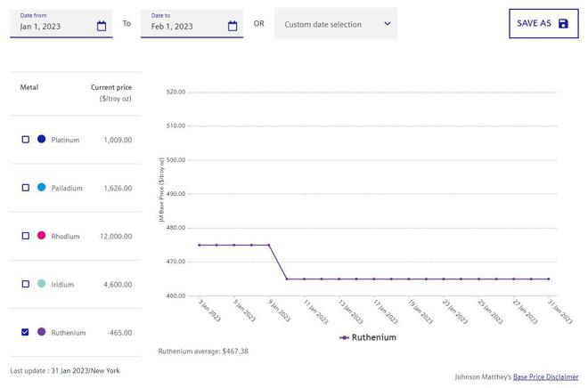The image size is (588, 388).
Task: Click the light blue Palladium color dot
Action: pyautogui.click(x=41, y=188)
